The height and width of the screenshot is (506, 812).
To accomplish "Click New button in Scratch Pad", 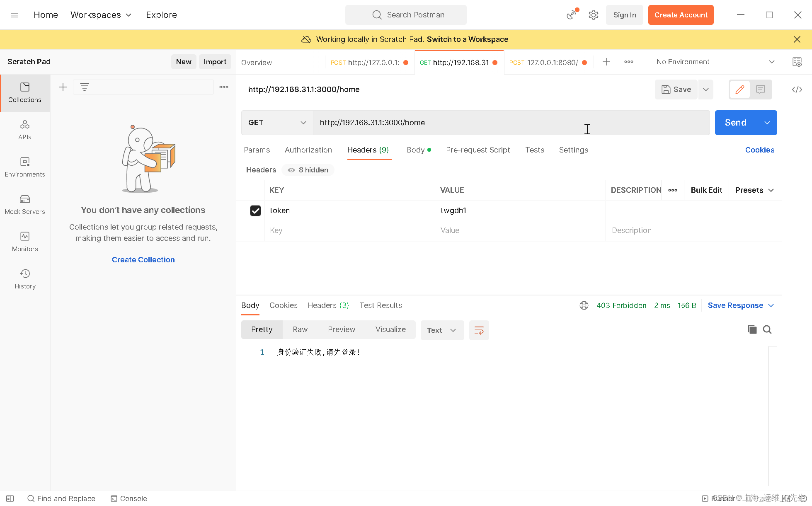I will pos(184,62).
